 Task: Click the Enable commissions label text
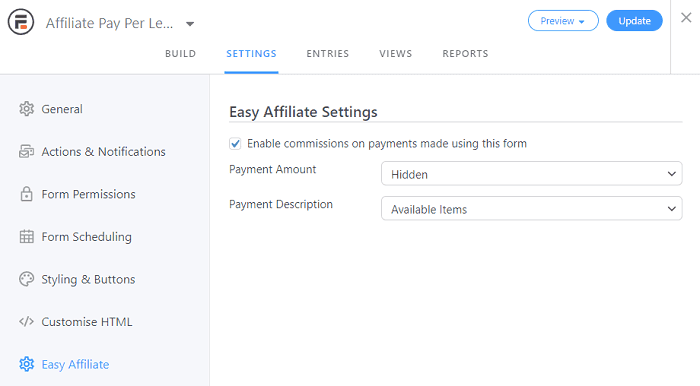tap(387, 144)
